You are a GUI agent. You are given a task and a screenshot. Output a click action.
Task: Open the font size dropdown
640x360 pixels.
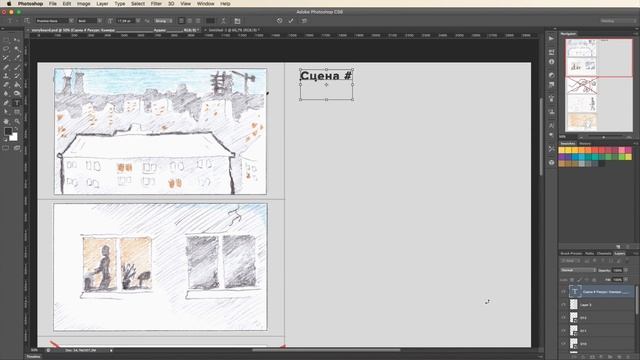tap(138, 21)
